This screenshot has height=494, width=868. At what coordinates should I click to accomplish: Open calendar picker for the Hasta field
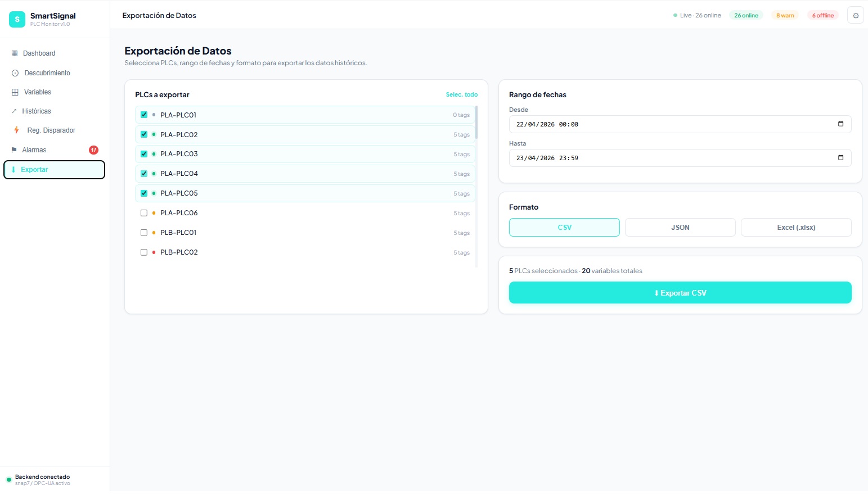click(x=840, y=158)
